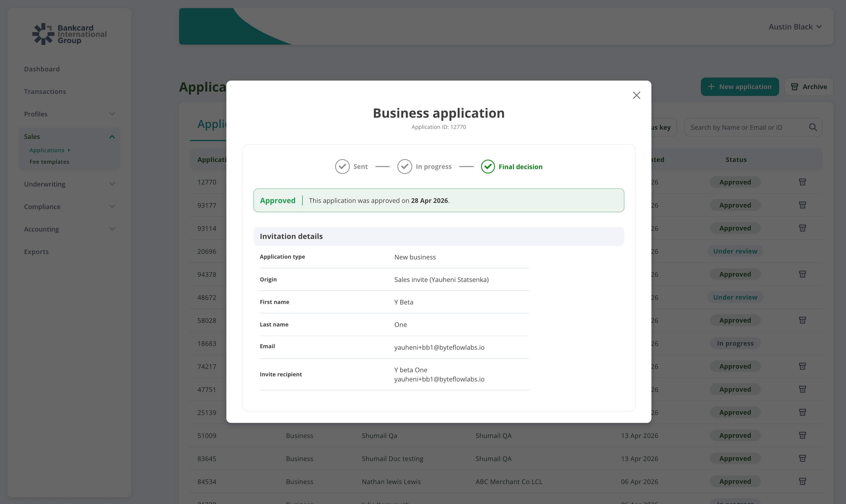Open Dashboard in the sidebar
The height and width of the screenshot is (504, 846).
pyautogui.click(x=42, y=69)
